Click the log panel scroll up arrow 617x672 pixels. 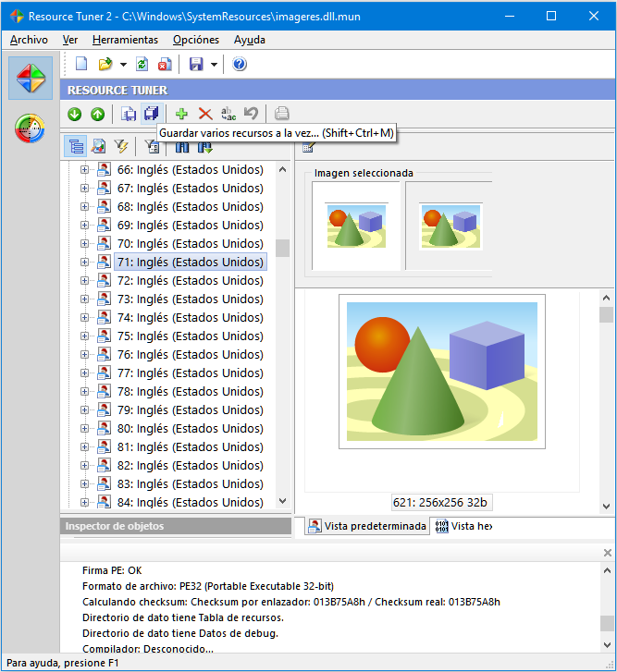(607, 570)
